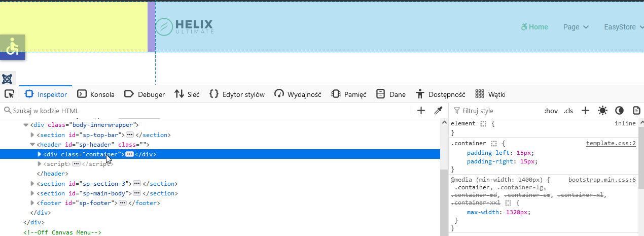The height and width of the screenshot is (236, 644).
Task: Switch to the Wydajność tab
Action: point(298,94)
